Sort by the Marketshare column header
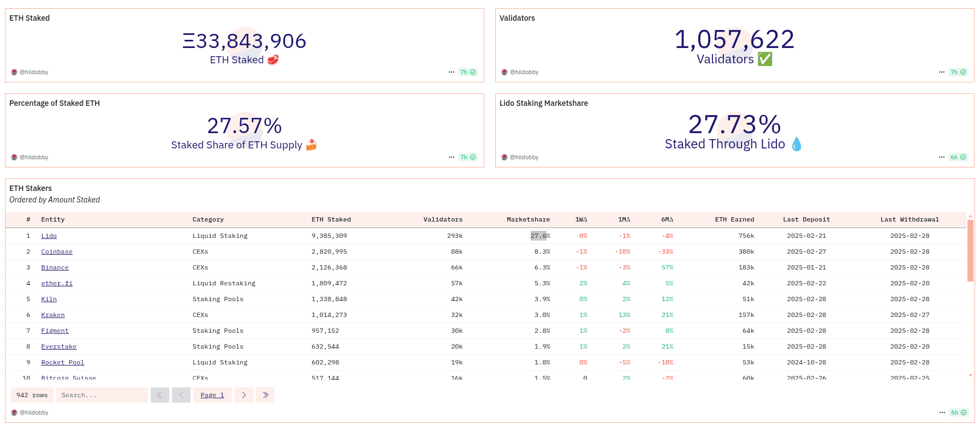Screen dimensions: 980x431 pyautogui.click(x=528, y=219)
